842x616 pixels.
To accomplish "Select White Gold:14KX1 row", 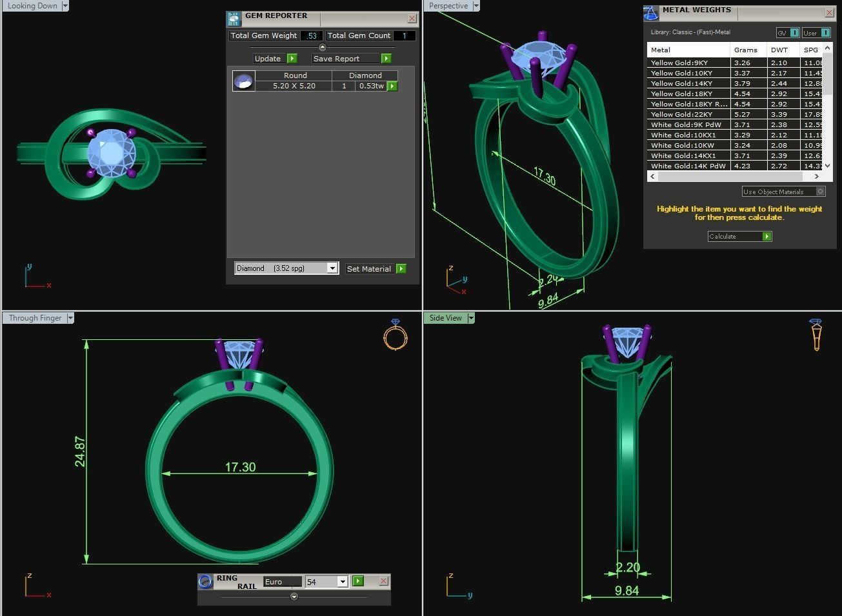I will (736, 155).
